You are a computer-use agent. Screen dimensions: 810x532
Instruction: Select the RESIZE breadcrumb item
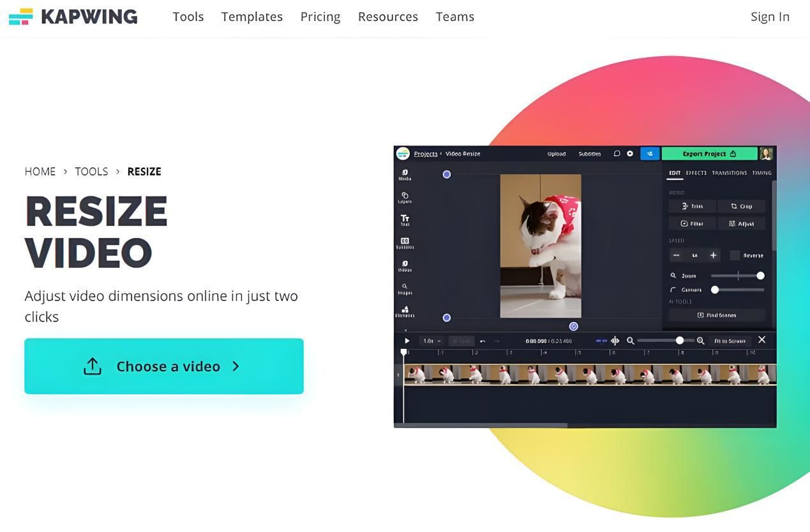tap(144, 172)
